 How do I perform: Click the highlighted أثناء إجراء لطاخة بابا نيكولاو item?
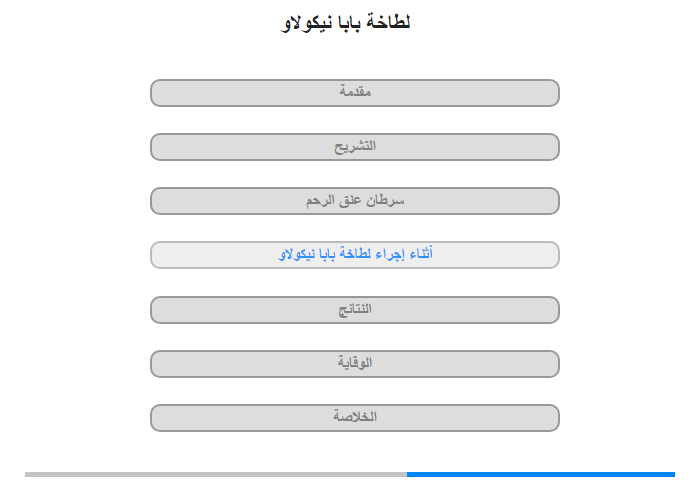point(354,255)
